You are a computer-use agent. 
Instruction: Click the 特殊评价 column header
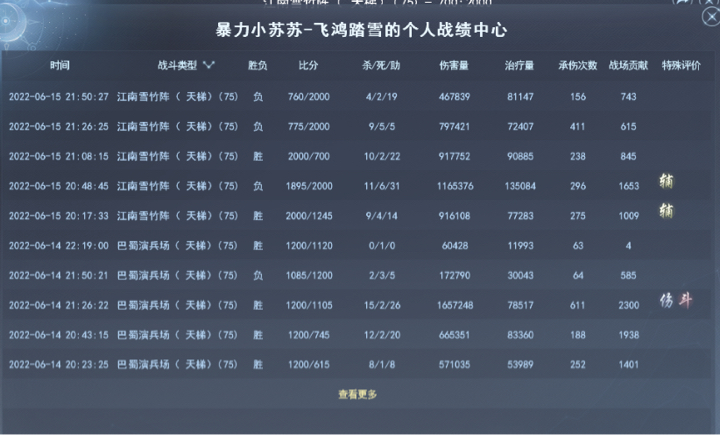point(681,66)
